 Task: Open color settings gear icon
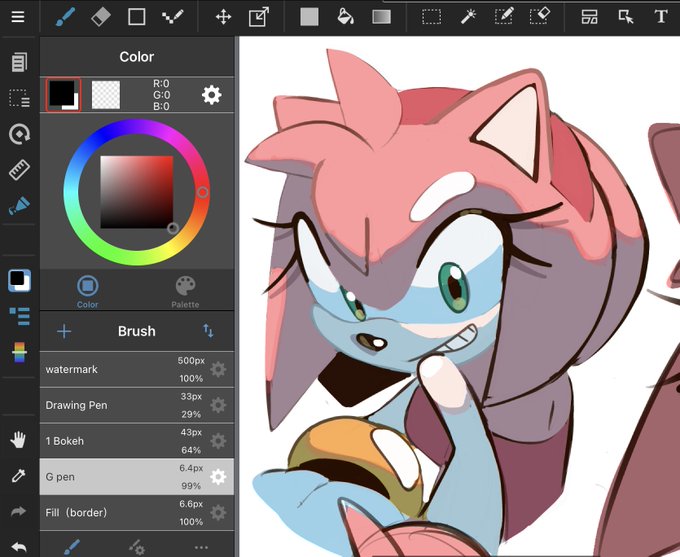212,95
